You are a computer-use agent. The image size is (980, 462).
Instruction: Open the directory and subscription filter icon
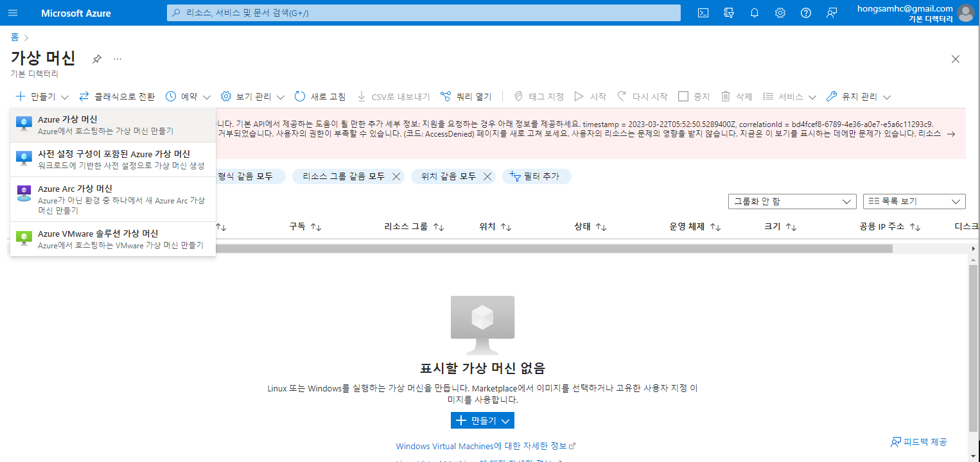pyautogui.click(x=729, y=13)
